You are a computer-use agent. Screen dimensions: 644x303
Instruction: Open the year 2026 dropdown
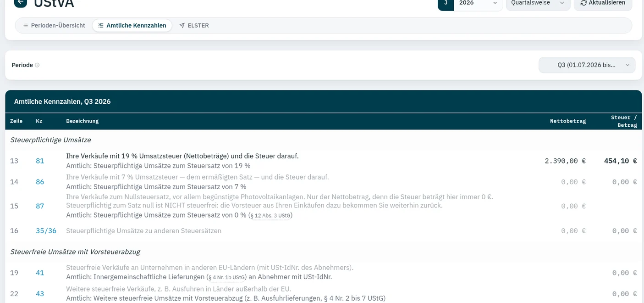(x=478, y=3)
